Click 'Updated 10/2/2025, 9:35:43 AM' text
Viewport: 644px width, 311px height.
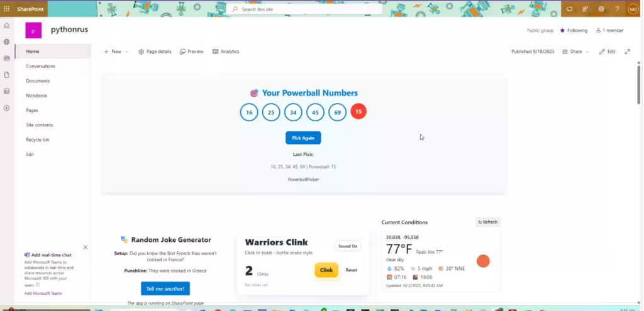click(x=414, y=286)
